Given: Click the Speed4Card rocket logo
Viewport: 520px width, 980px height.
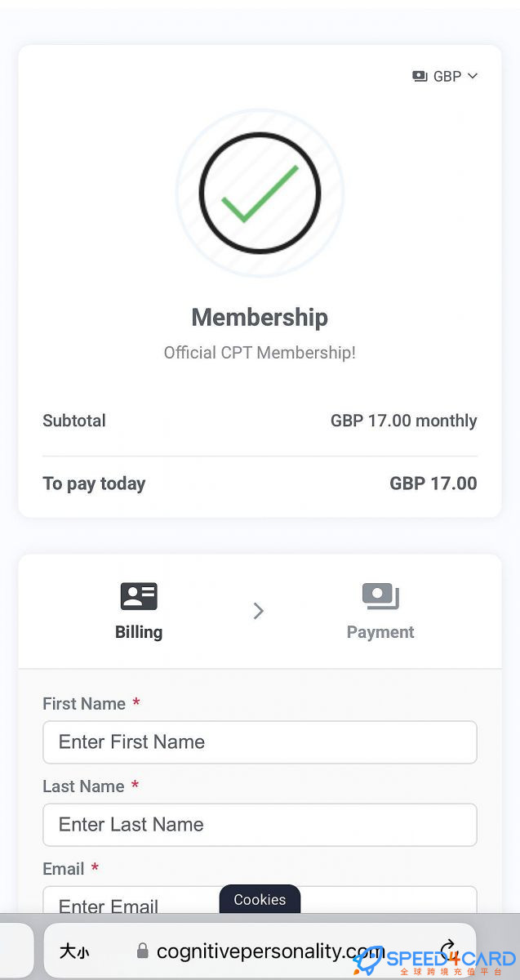Looking at the screenshot, I should [369, 960].
